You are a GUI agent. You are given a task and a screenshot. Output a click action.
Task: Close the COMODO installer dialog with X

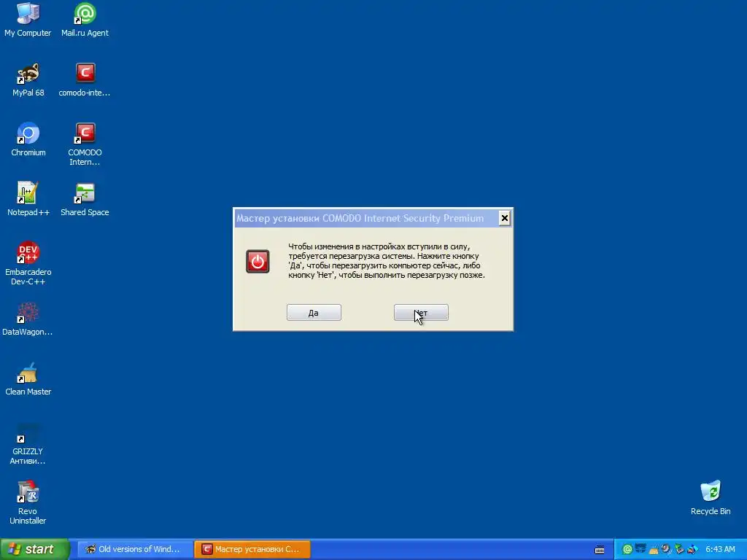(505, 218)
